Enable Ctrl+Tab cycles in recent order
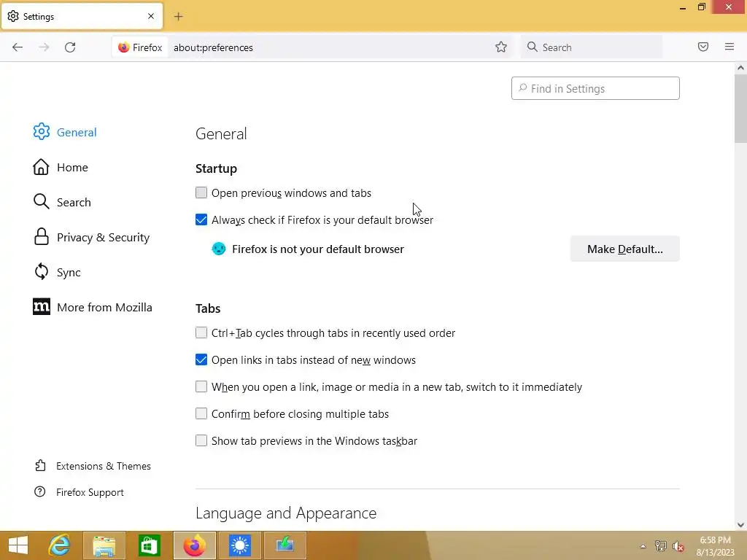Viewport: 747px width, 560px height. tap(201, 332)
